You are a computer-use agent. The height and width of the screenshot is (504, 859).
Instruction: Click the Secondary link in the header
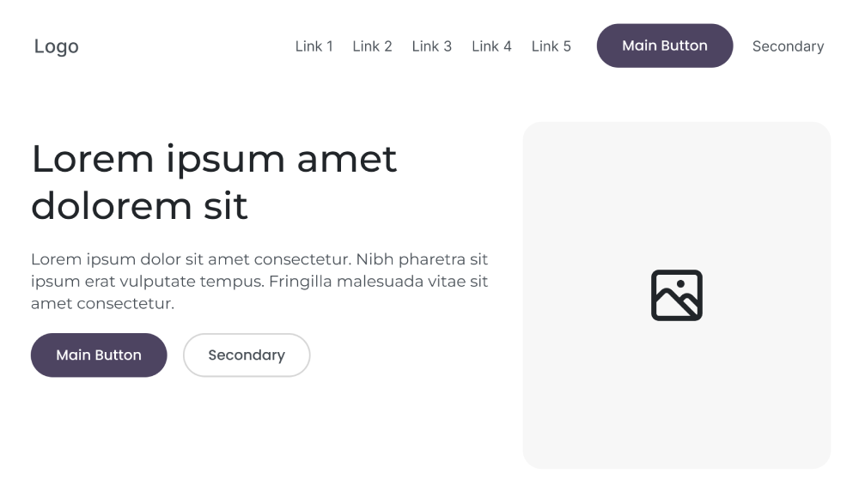point(788,46)
